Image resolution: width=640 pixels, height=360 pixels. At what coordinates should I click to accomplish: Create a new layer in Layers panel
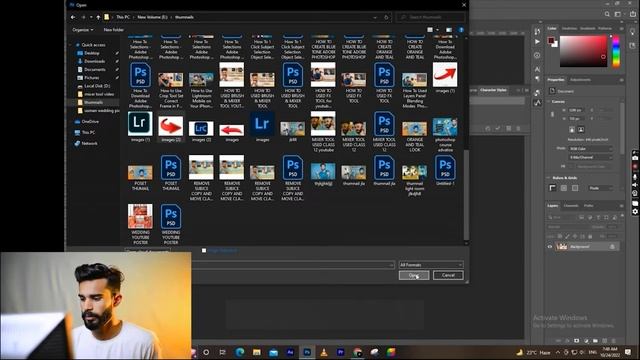[605, 341]
